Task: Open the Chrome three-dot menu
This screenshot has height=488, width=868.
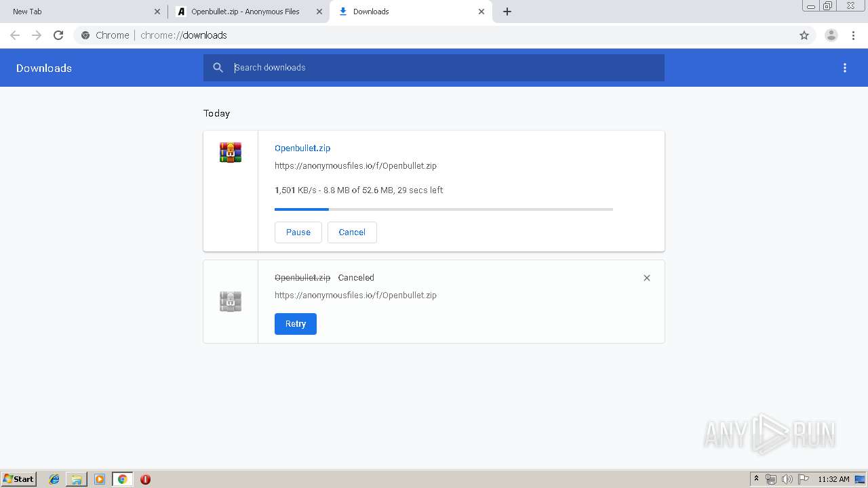Action: point(853,35)
